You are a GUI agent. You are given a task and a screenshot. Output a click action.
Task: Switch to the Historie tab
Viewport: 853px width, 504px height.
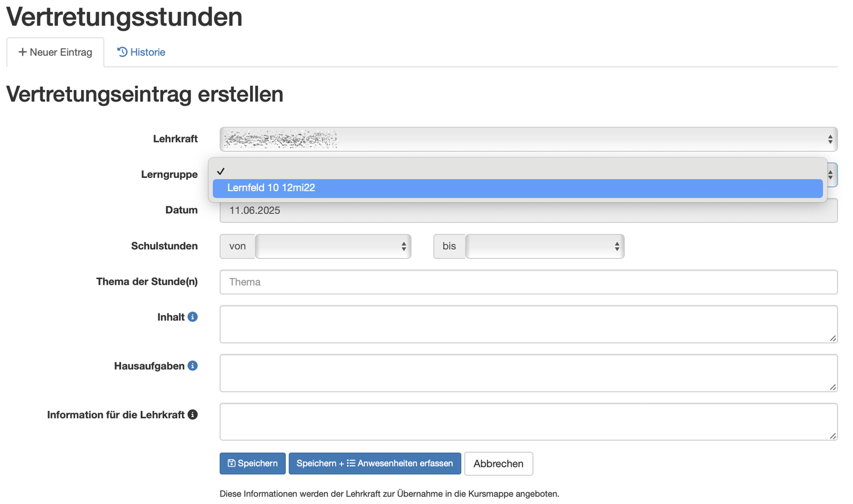click(x=141, y=52)
